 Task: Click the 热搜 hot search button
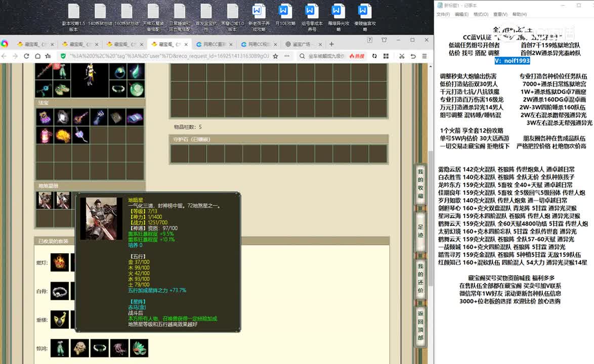[x=357, y=56]
